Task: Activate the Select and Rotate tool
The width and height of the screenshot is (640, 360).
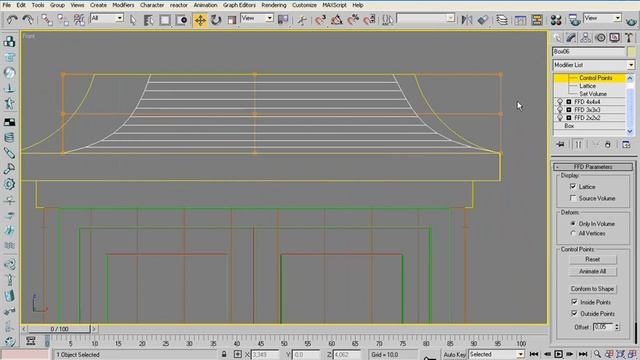Action: click(x=216, y=20)
